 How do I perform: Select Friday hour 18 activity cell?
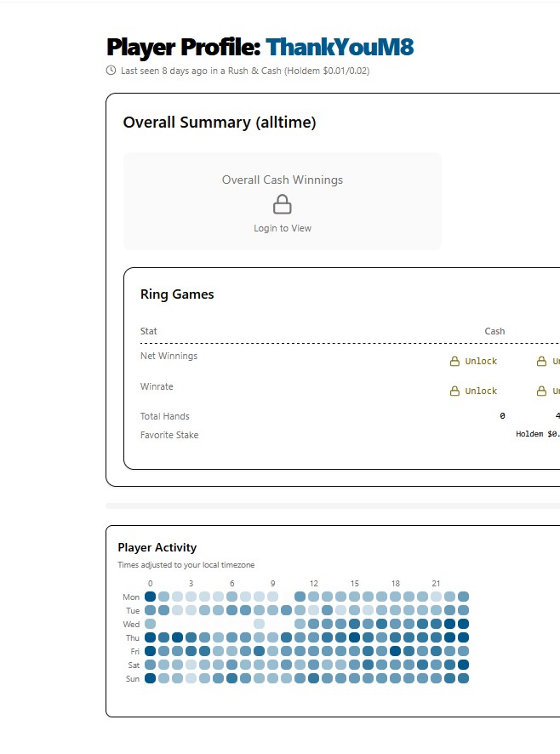coord(396,651)
